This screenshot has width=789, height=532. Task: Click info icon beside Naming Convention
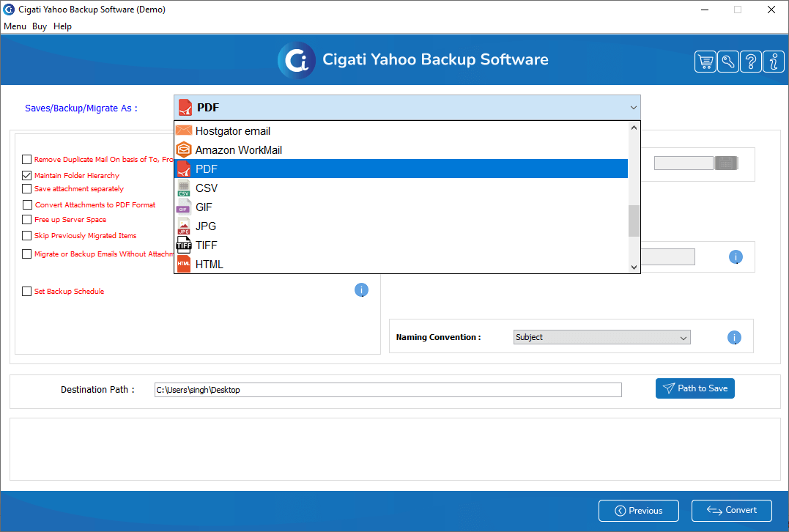(x=734, y=337)
